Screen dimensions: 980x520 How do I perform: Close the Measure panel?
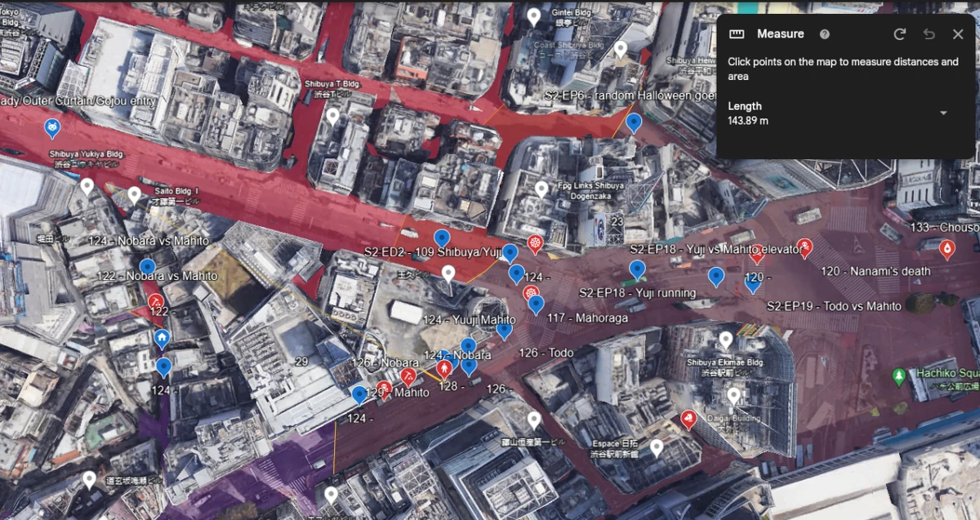[x=958, y=34]
